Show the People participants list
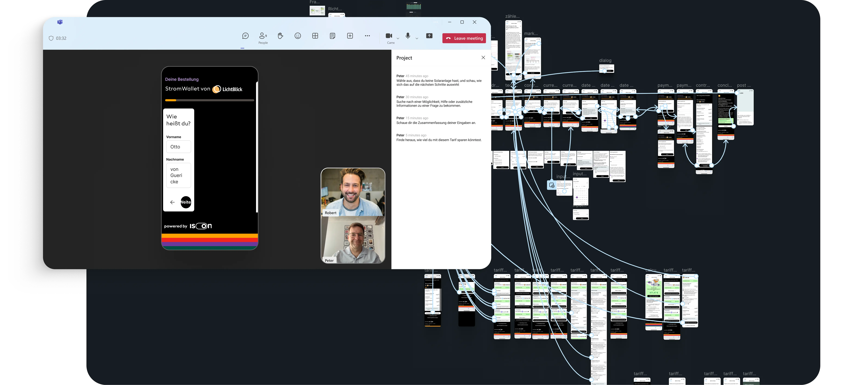The width and height of the screenshot is (868, 385). pos(263,38)
